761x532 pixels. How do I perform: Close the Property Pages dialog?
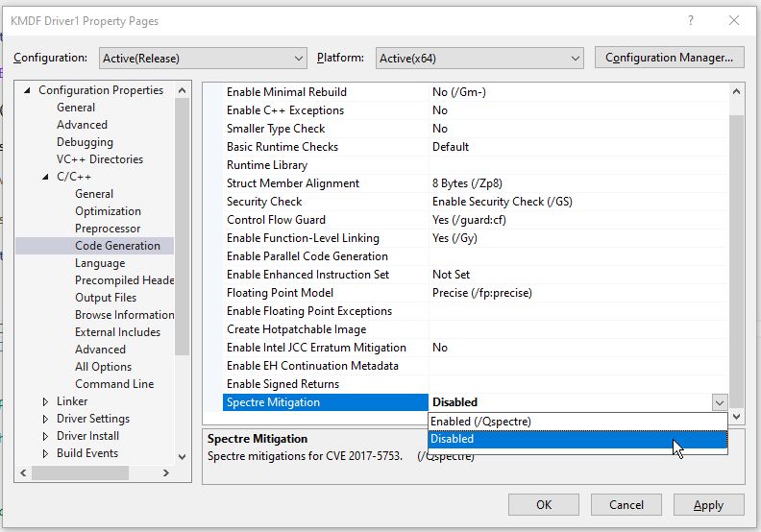coord(734,20)
